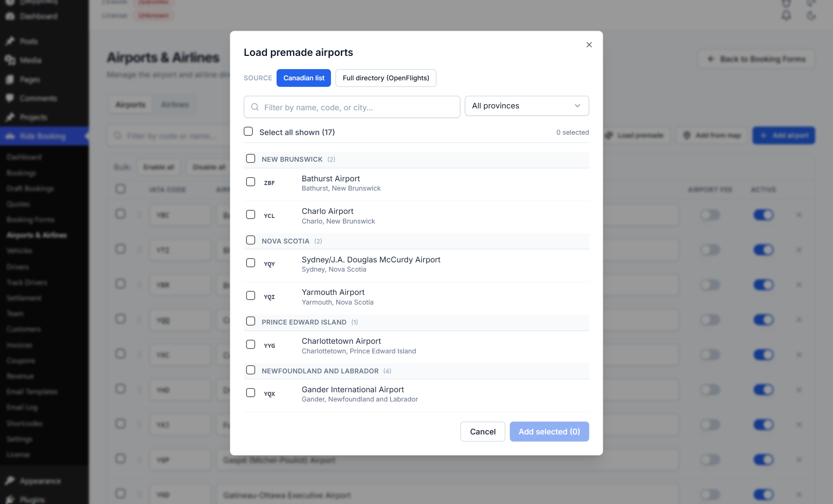Image resolution: width=833 pixels, height=504 pixels.
Task: Open the All provinces dropdown
Action: (526, 106)
